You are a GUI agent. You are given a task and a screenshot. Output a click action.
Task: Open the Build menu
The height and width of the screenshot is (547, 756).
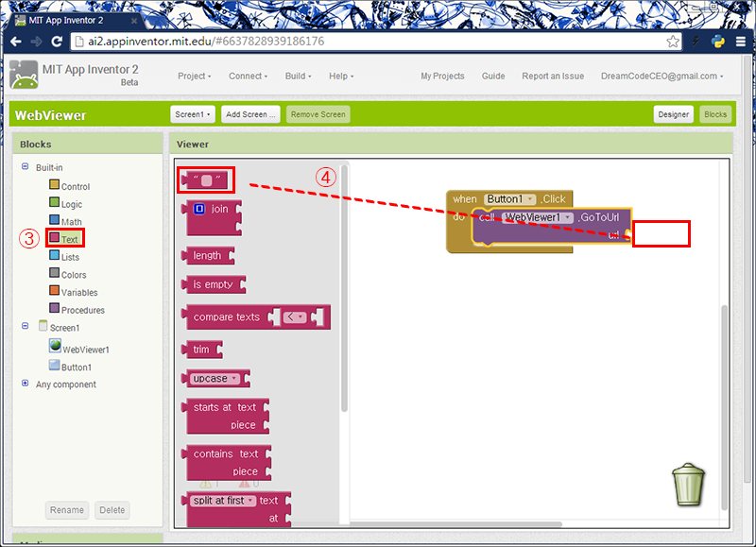pyautogui.click(x=298, y=77)
